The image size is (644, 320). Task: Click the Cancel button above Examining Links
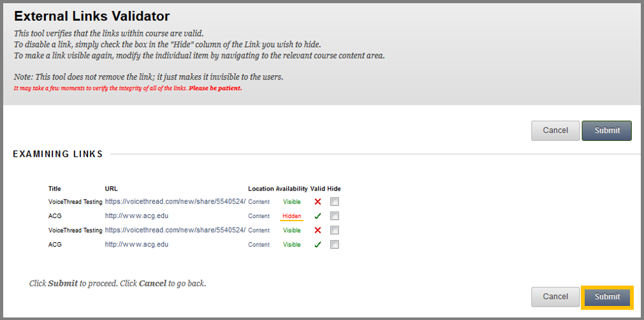coord(555,131)
